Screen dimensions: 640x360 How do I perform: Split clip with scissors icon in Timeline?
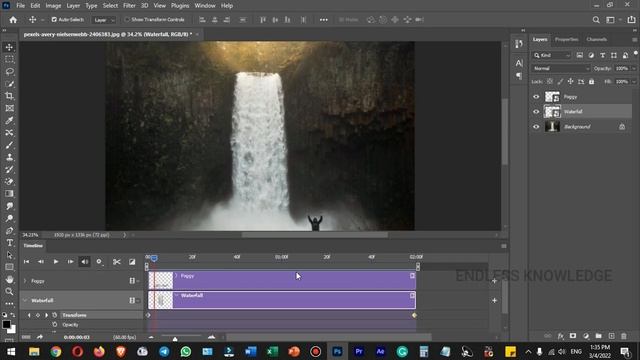[117, 262]
